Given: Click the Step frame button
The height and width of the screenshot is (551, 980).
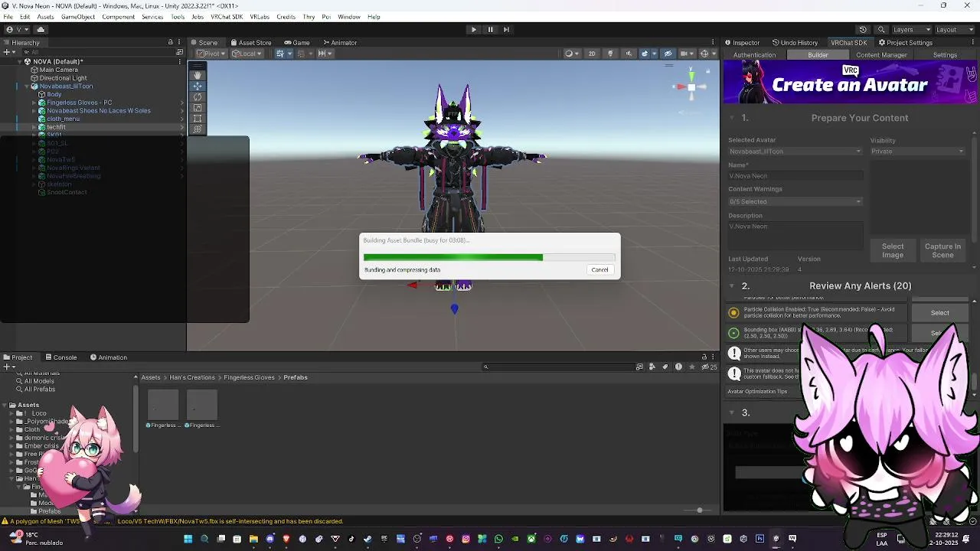Looking at the screenshot, I should click(x=507, y=30).
